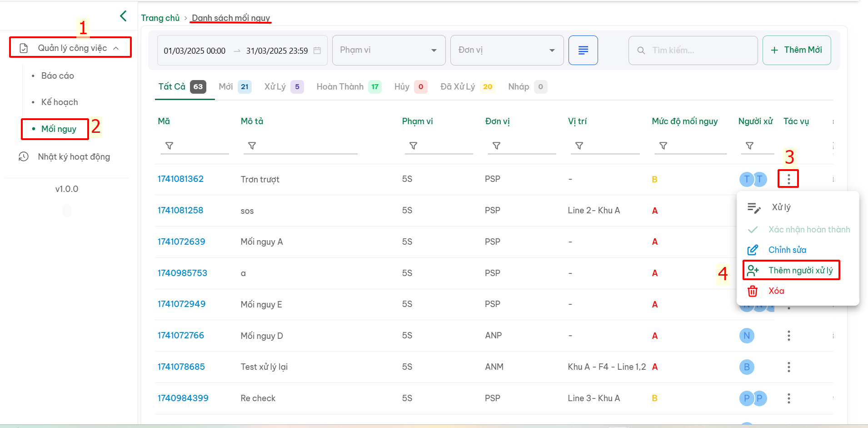Select Thêm người xử lý from the menu
This screenshot has height=428, width=868.
[x=791, y=270]
